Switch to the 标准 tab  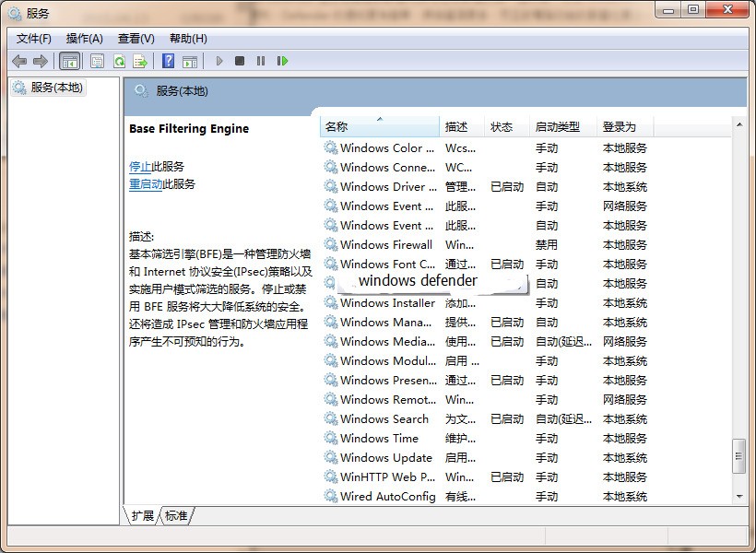176,516
